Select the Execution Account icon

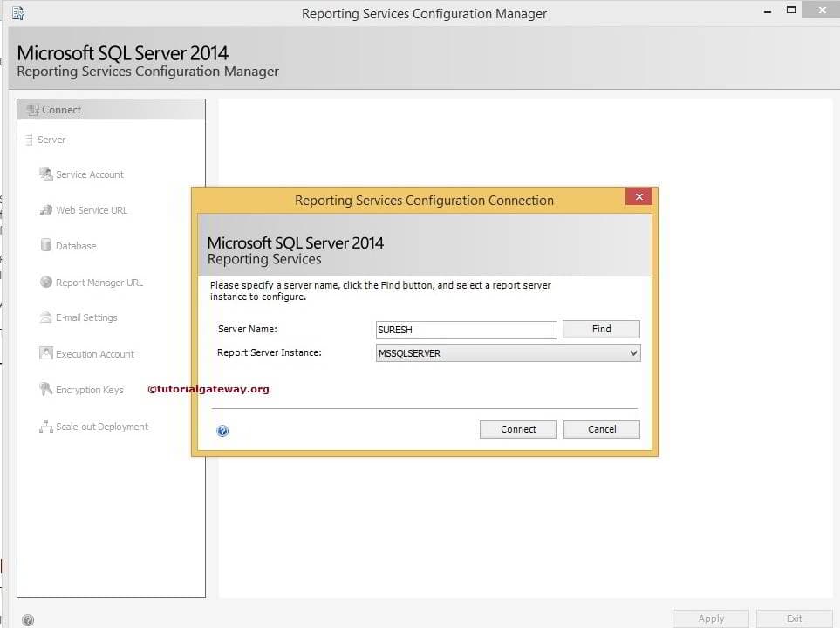tap(45, 353)
